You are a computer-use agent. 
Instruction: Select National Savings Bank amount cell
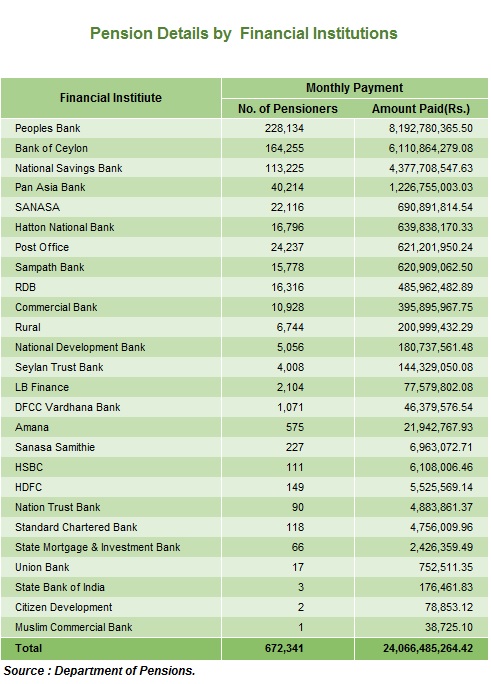(x=421, y=168)
